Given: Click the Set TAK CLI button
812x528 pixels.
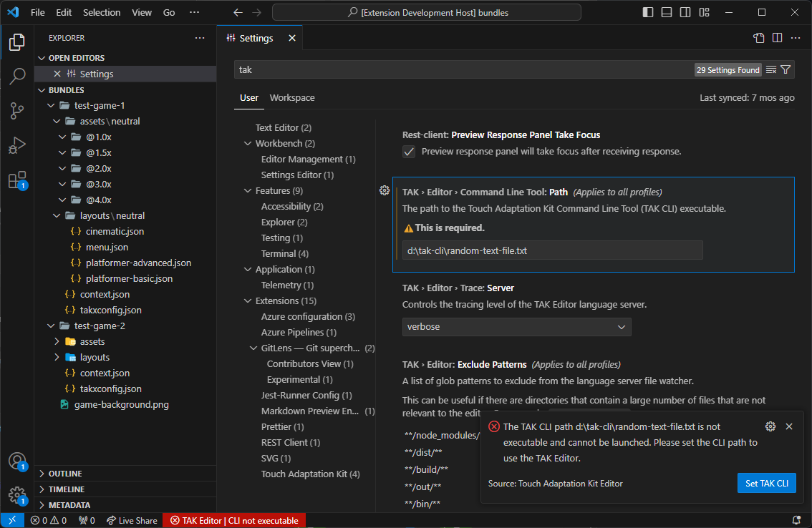Looking at the screenshot, I should [766, 484].
